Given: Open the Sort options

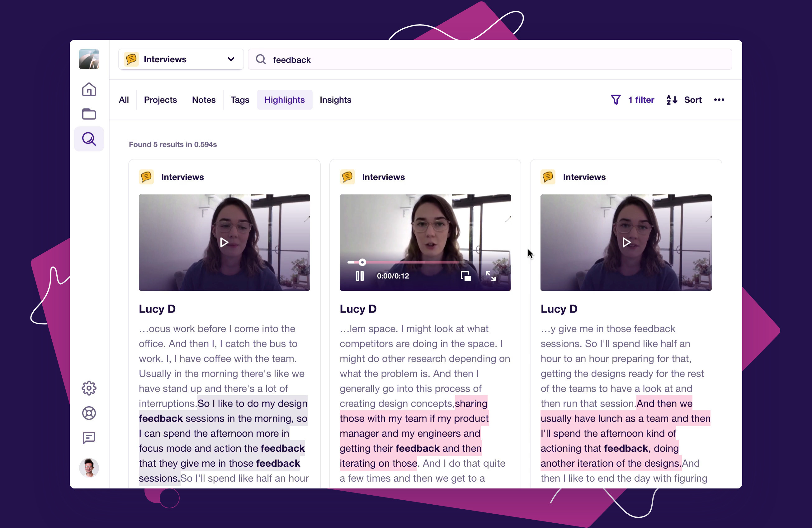Looking at the screenshot, I should 684,100.
